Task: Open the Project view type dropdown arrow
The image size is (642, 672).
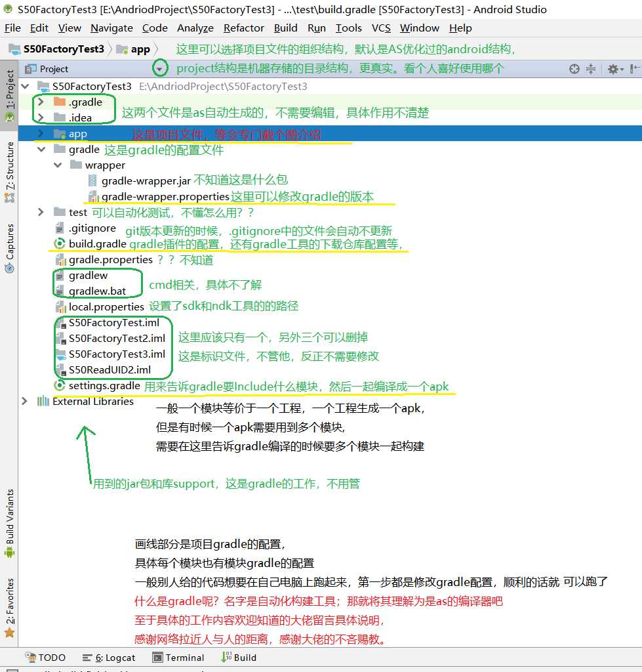Action: click(159, 68)
